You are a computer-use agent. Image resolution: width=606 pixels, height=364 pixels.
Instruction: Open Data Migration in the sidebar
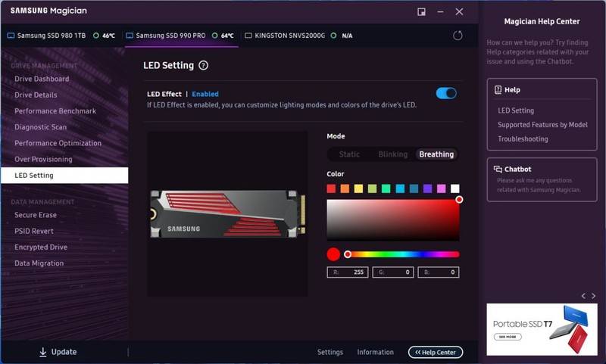[39, 263]
